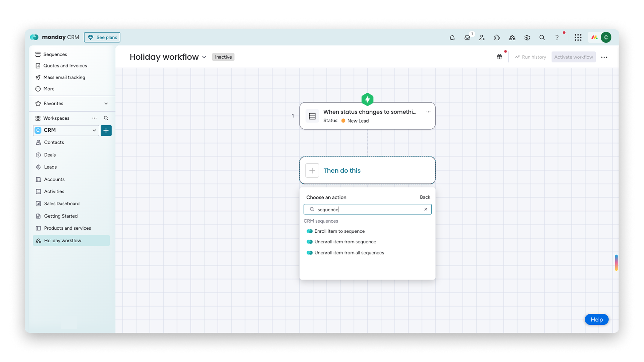Screen dimensions: 644x362
Task: Expand the Favorites section chevron
Action: [x=106, y=104]
